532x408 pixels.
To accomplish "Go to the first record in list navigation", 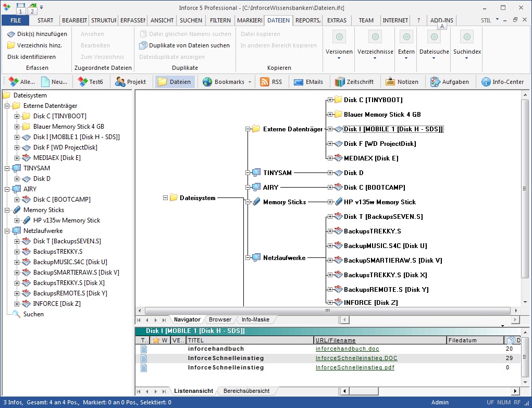I will 139,391.
